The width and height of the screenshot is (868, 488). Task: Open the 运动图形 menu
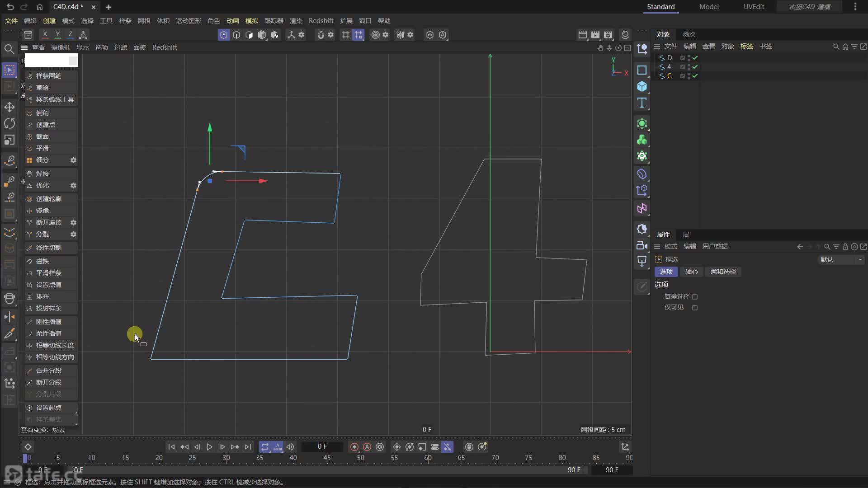click(x=188, y=21)
